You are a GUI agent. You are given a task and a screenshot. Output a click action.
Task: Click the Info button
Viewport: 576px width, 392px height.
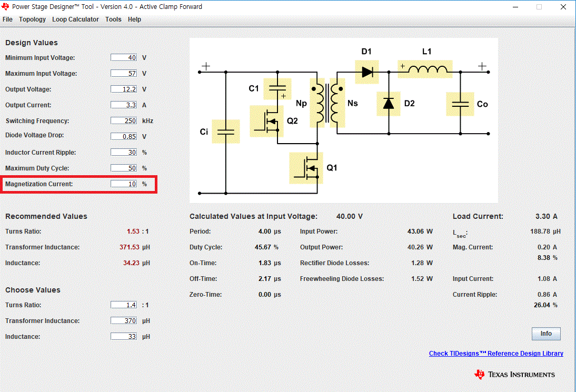(x=546, y=333)
